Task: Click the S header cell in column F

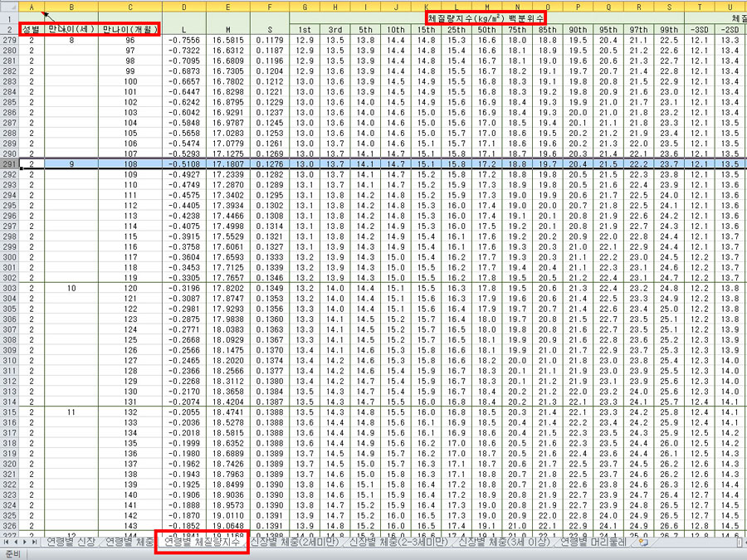Action: click(x=270, y=29)
